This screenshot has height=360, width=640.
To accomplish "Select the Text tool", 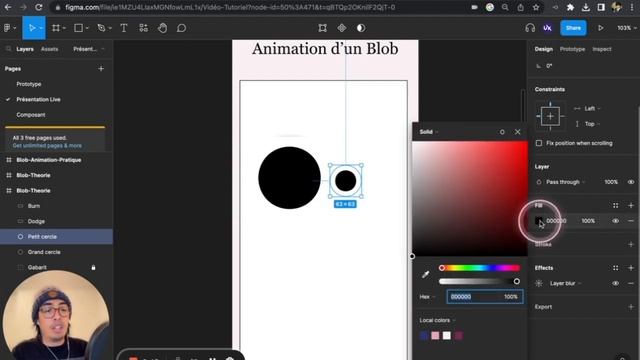I will point(124,28).
